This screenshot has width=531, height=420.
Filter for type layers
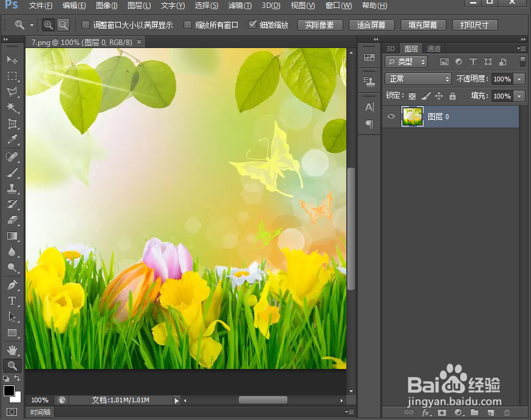473,61
